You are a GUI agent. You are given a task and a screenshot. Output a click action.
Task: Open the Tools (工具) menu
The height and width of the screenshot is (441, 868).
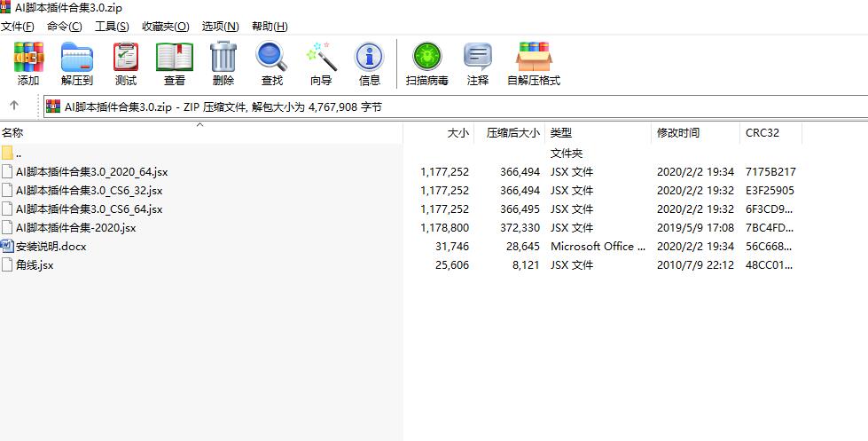(x=112, y=26)
